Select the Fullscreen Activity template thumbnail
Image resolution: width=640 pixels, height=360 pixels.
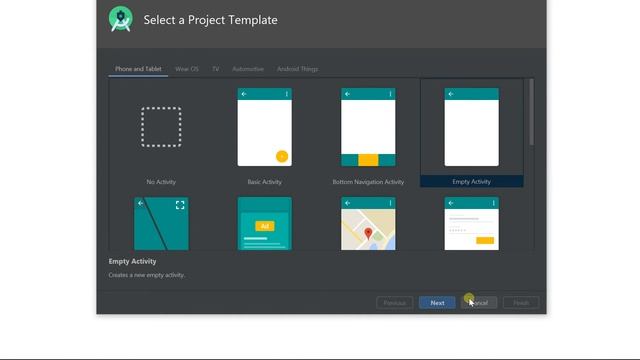click(x=161, y=224)
